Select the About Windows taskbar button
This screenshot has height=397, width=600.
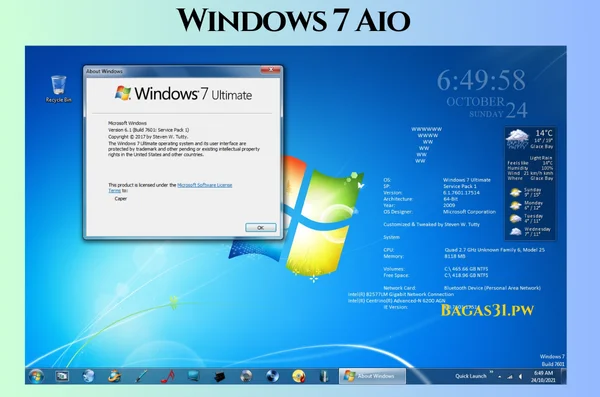point(372,376)
